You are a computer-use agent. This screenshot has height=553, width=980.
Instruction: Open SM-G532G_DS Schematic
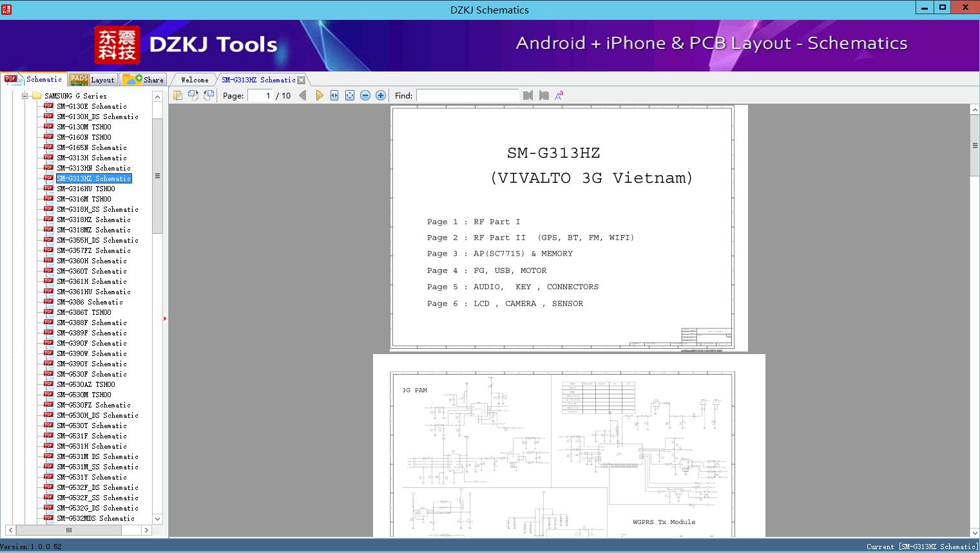(97, 508)
